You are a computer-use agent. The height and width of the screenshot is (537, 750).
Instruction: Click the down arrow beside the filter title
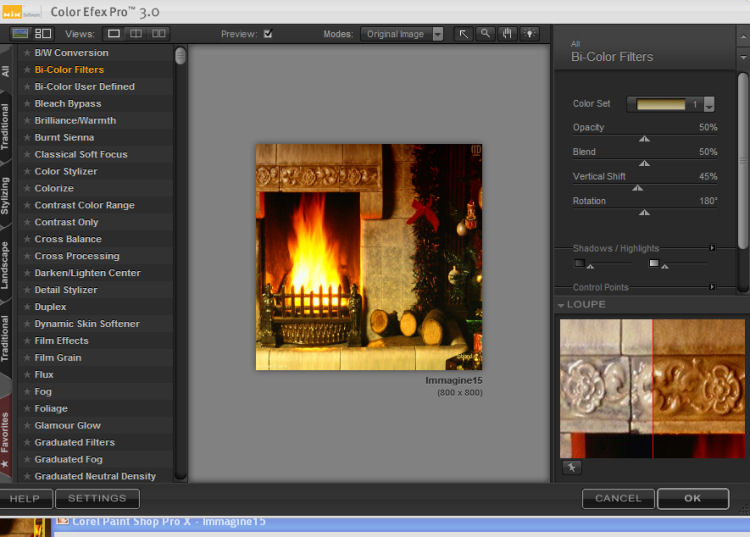point(743,57)
